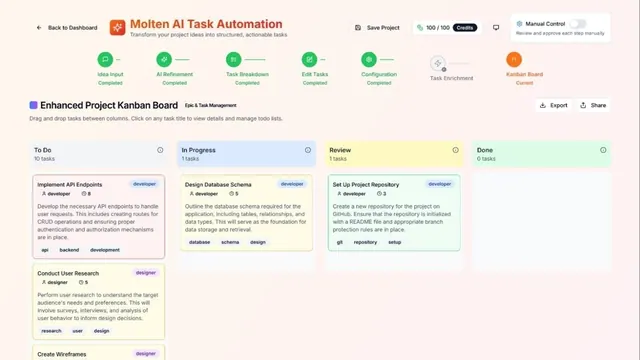Click clock estimate icon on Set Up Project Repository
640x360 pixels.
point(379,194)
